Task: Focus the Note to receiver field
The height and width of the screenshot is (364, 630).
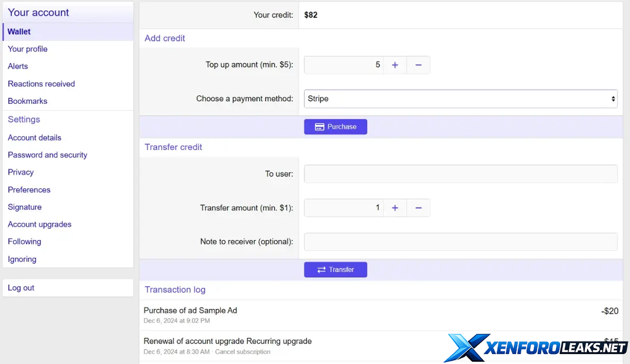Action: pos(460,242)
